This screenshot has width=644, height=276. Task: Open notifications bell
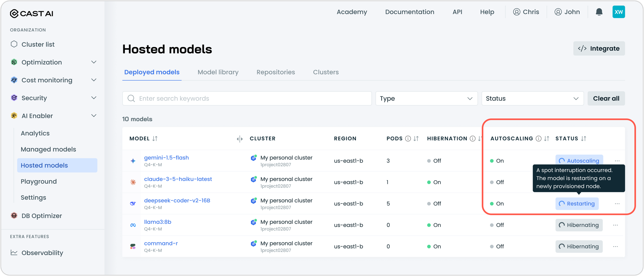click(x=599, y=12)
